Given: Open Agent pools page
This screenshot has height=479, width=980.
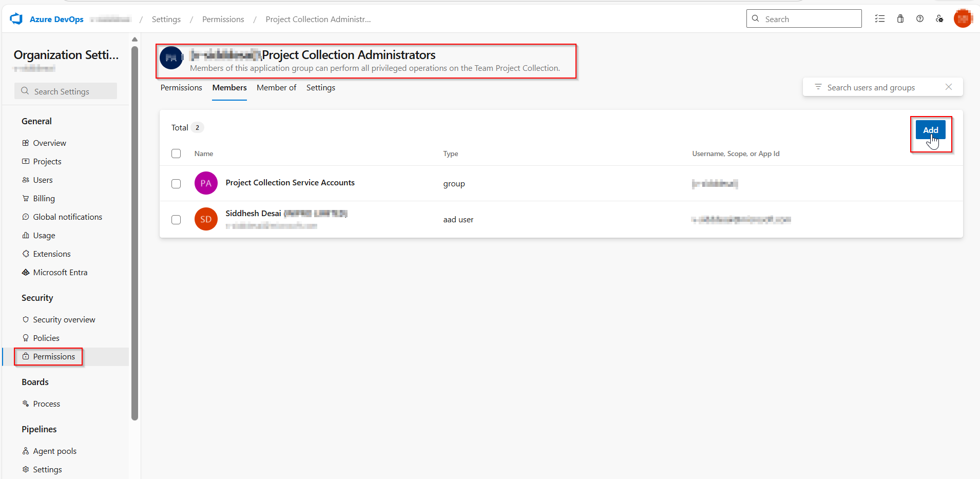Looking at the screenshot, I should (55, 451).
